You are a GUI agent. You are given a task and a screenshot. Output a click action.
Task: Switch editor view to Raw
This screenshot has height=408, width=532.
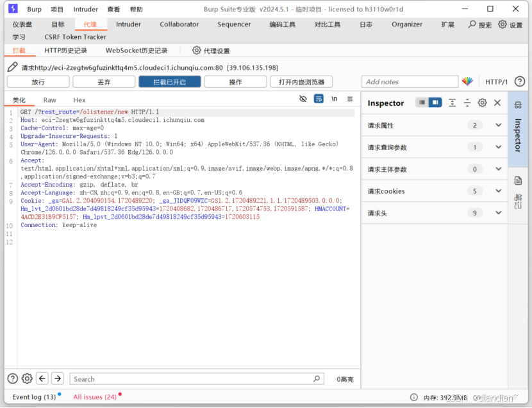pos(49,100)
